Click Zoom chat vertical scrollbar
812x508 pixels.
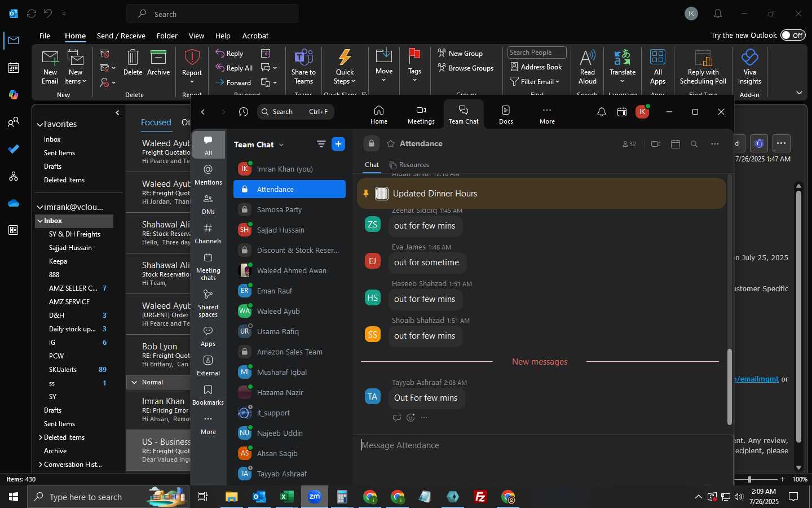coord(729,387)
